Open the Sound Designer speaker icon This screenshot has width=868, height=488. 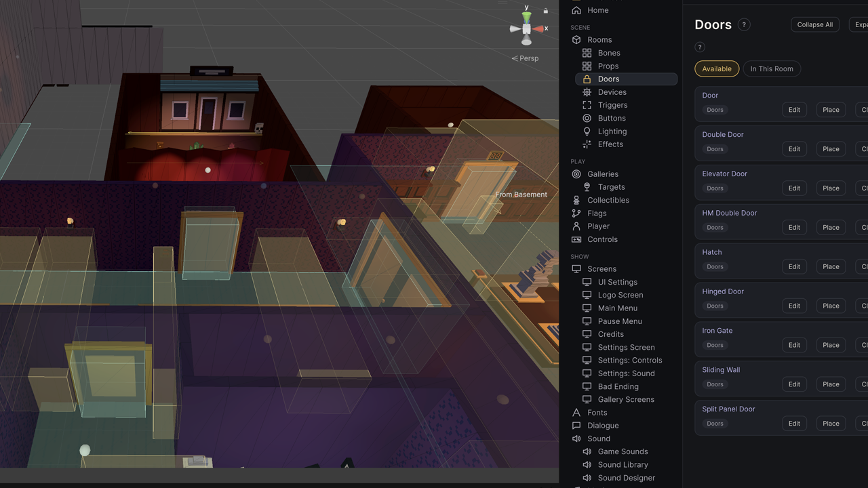click(x=587, y=478)
